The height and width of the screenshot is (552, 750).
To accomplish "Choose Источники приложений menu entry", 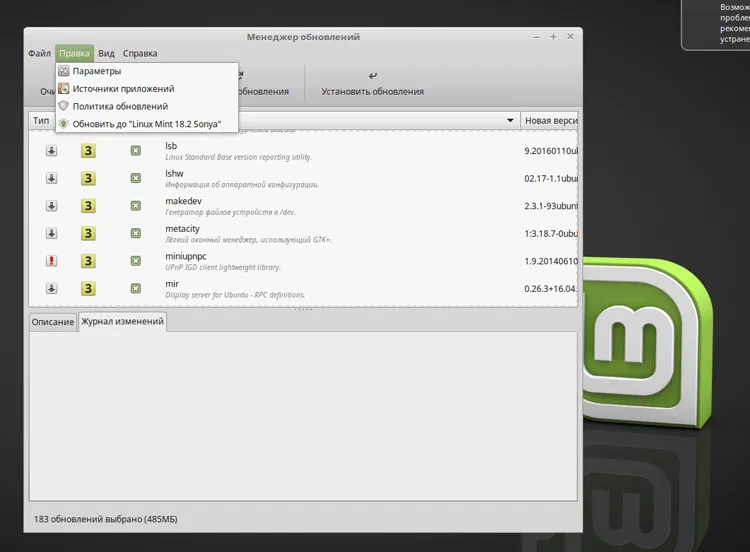I will [x=147, y=89].
